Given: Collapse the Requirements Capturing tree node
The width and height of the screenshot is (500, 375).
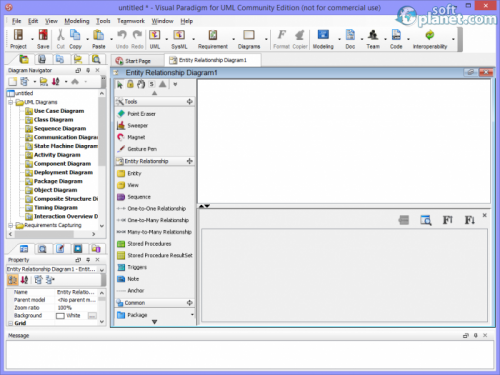Looking at the screenshot, I should 11,225.
